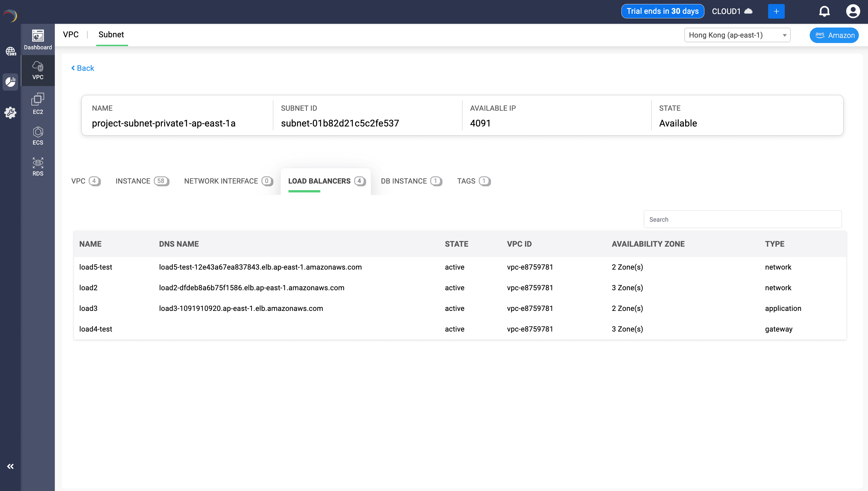Collapse the sidebar with the double-chevron

tap(10, 466)
